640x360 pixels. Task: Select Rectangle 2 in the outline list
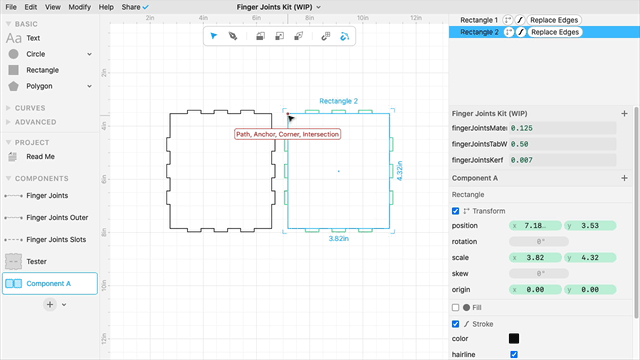(480, 32)
